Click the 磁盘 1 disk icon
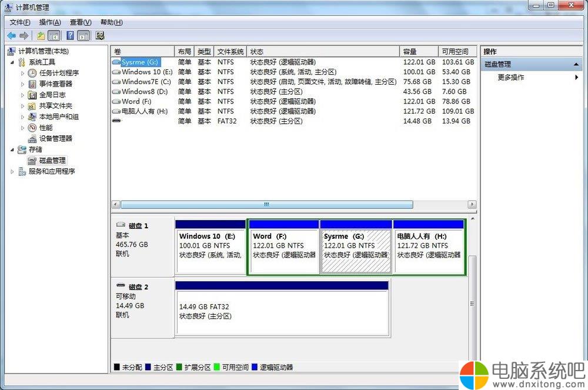 coord(121,225)
